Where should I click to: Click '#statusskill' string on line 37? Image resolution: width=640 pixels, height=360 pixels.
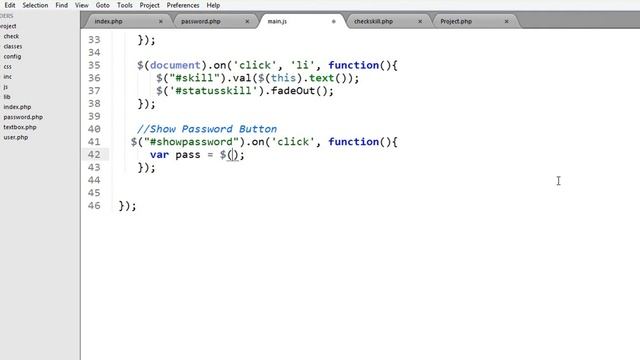pyautogui.click(x=213, y=91)
